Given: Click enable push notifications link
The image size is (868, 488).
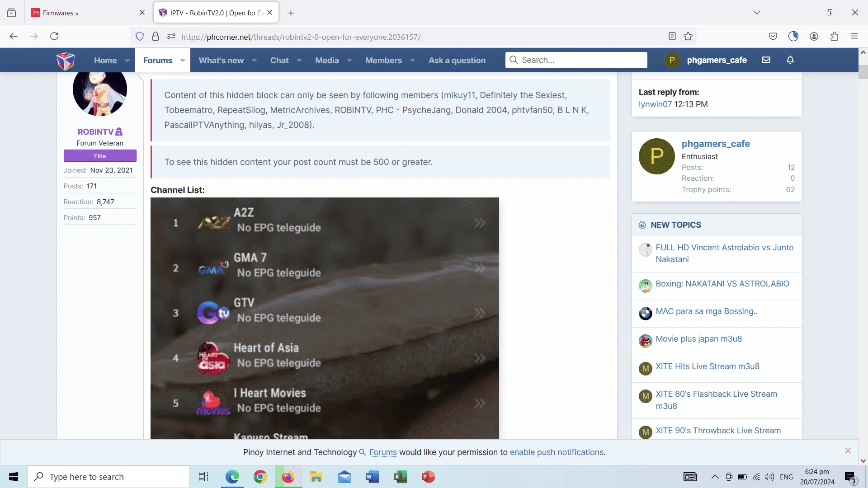Looking at the screenshot, I should point(557,452).
